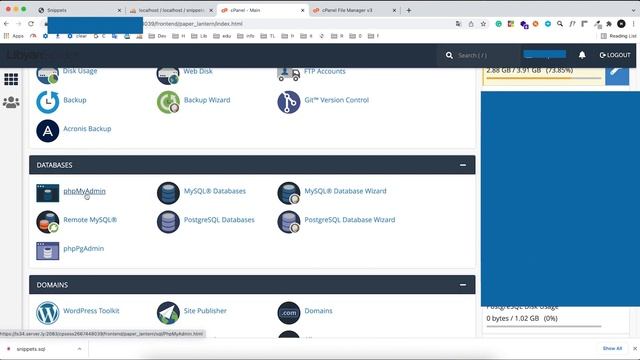640x360 pixels.
Task: Open the sidebar grid home icon
Action: (x=11, y=79)
